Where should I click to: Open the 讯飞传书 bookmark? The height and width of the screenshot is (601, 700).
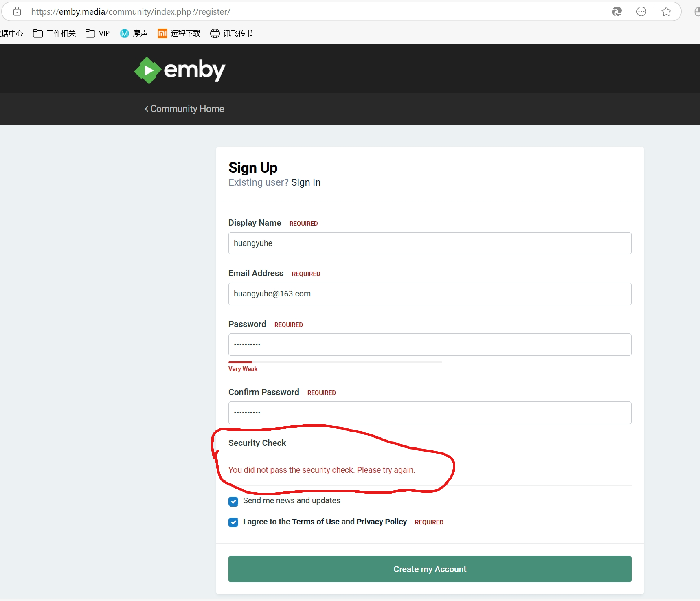point(231,33)
